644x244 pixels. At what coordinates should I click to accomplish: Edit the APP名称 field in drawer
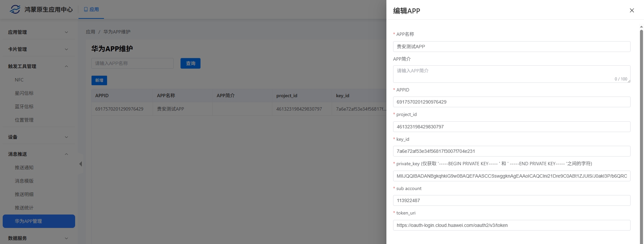click(x=512, y=47)
